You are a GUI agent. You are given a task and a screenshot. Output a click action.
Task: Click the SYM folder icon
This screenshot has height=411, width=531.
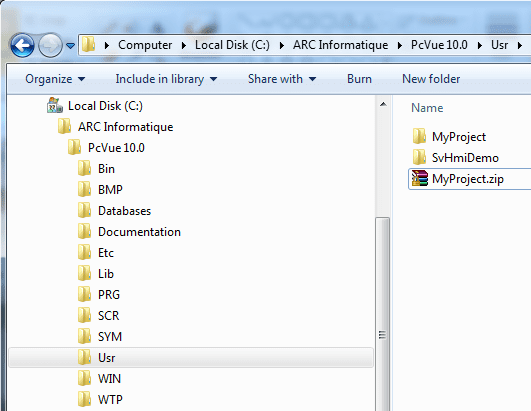click(84, 336)
